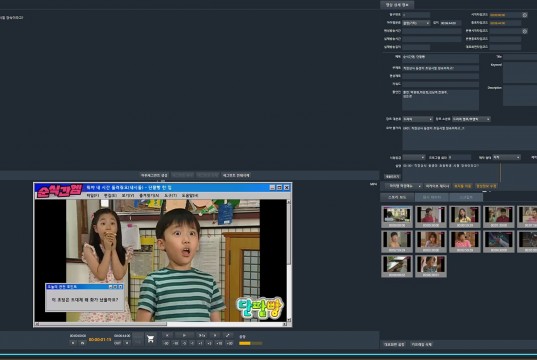Open the material type dropdown in the second metadata row
This screenshot has height=360, width=537.
(416, 23)
